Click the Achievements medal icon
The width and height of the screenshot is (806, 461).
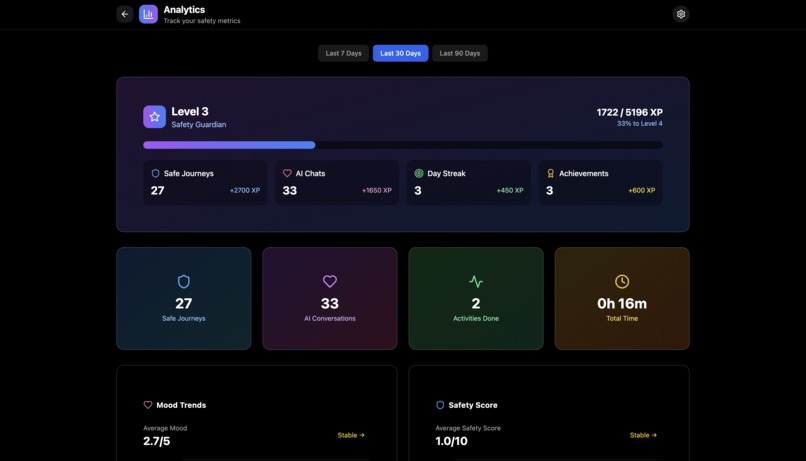[551, 174]
